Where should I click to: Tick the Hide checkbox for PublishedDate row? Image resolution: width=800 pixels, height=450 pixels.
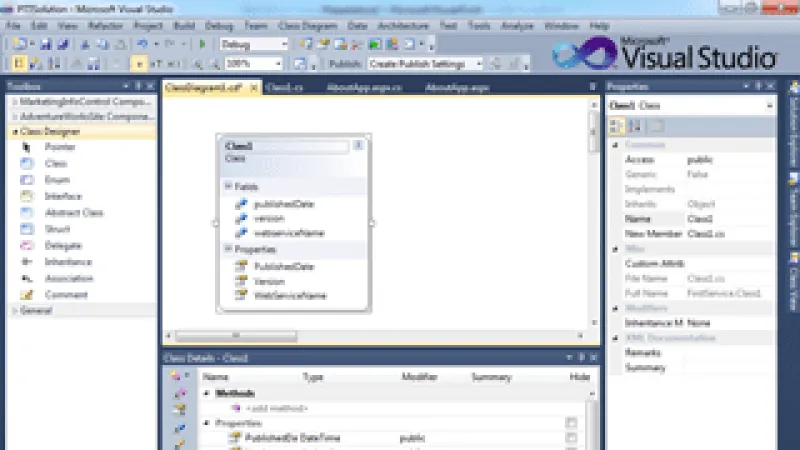(571, 438)
